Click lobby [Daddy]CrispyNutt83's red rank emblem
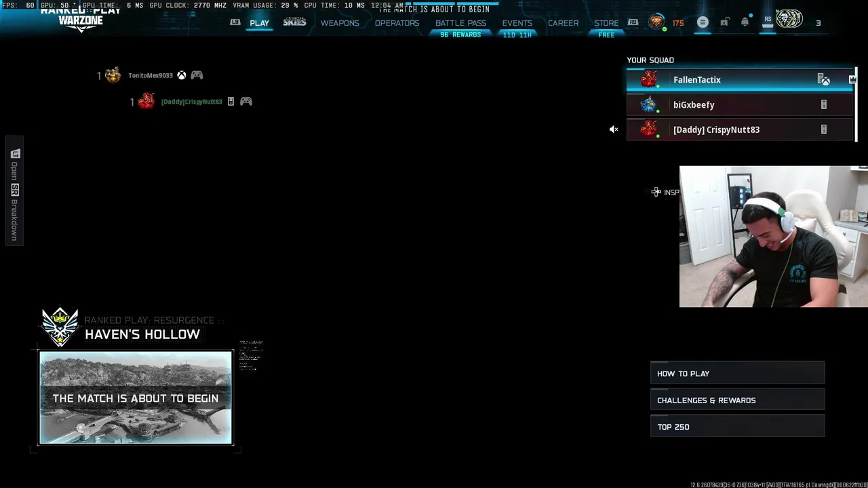 (x=146, y=102)
